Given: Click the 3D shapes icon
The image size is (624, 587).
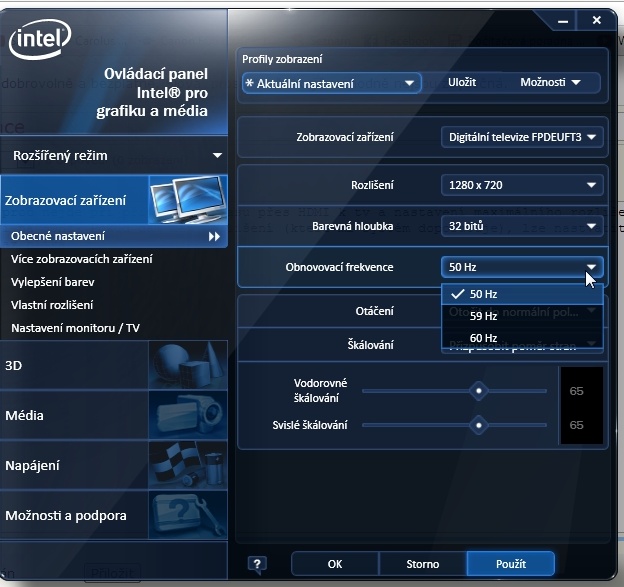Looking at the screenshot, I should pyautogui.click(x=188, y=365).
